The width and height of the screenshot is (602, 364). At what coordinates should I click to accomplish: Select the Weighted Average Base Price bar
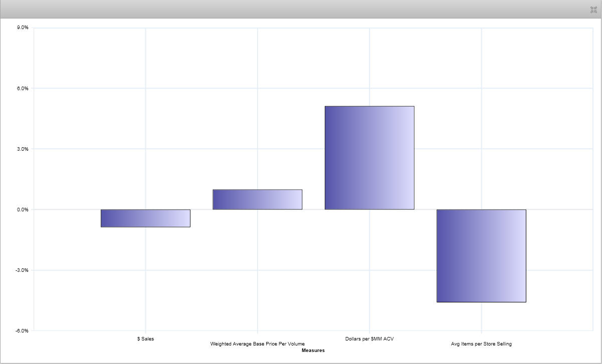tap(257, 199)
